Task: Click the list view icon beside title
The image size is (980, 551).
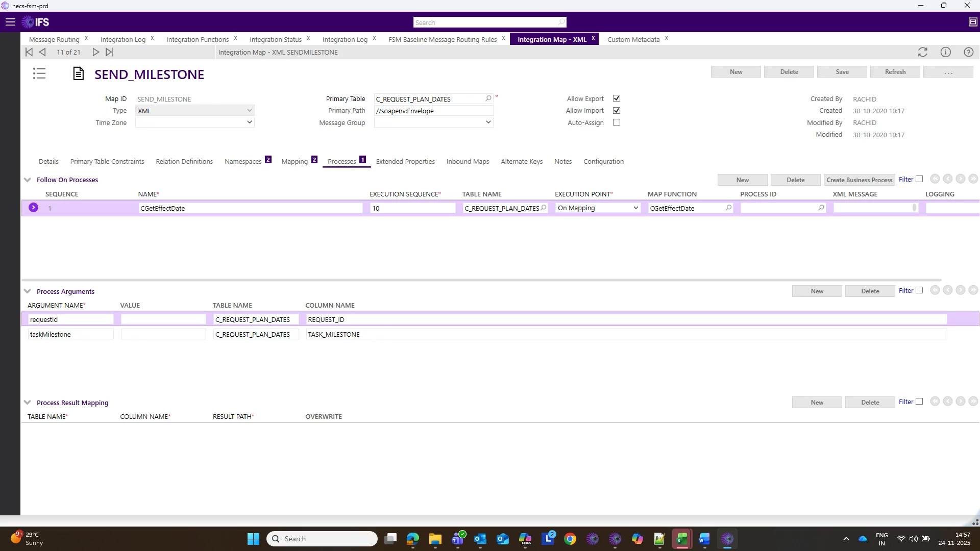Action: coord(39,74)
